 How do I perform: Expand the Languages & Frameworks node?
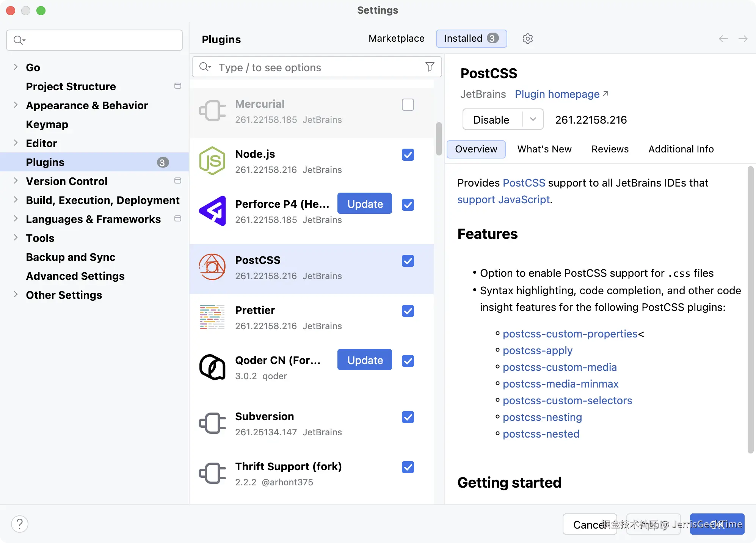click(x=16, y=219)
